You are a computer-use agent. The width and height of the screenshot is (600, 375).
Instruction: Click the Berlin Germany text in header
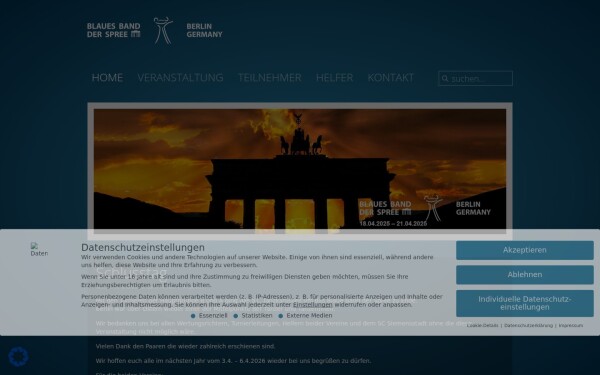(204, 31)
